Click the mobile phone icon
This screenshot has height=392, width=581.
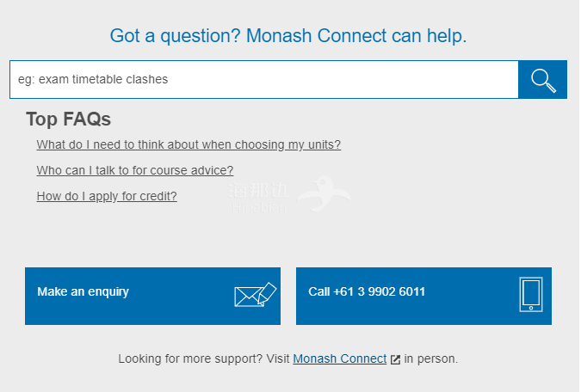point(530,294)
